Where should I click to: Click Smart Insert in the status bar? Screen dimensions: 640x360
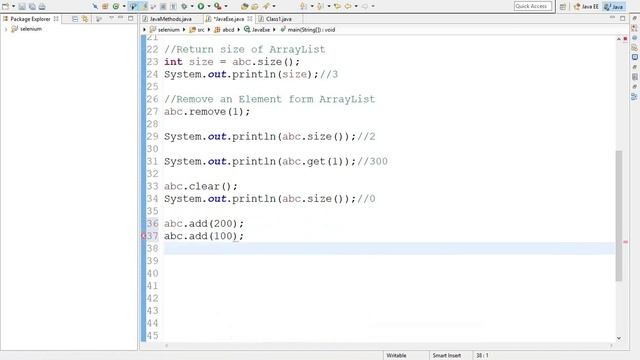tap(447, 356)
